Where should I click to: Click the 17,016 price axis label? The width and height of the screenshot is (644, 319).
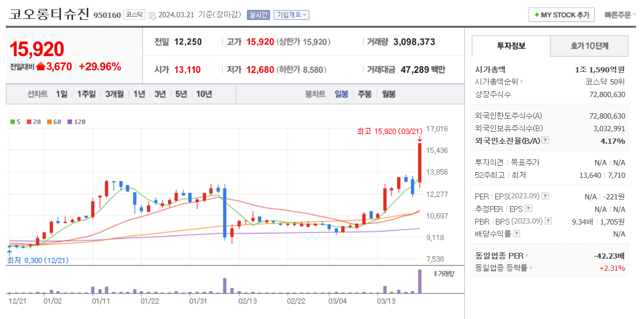[x=437, y=129]
